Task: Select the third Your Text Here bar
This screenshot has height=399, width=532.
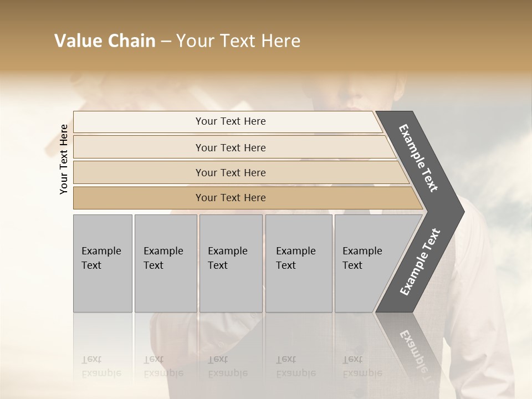Action: pyautogui.click(x=241, y=172)
